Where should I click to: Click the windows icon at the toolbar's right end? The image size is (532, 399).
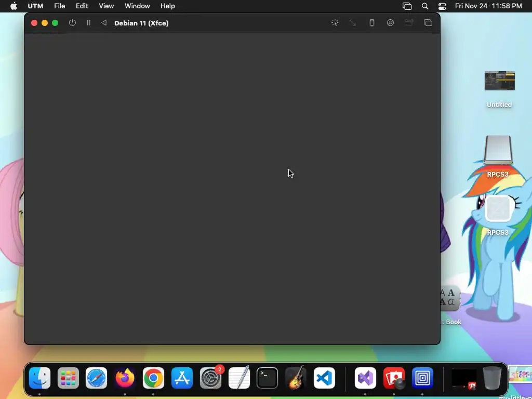(x=428, y=23)
